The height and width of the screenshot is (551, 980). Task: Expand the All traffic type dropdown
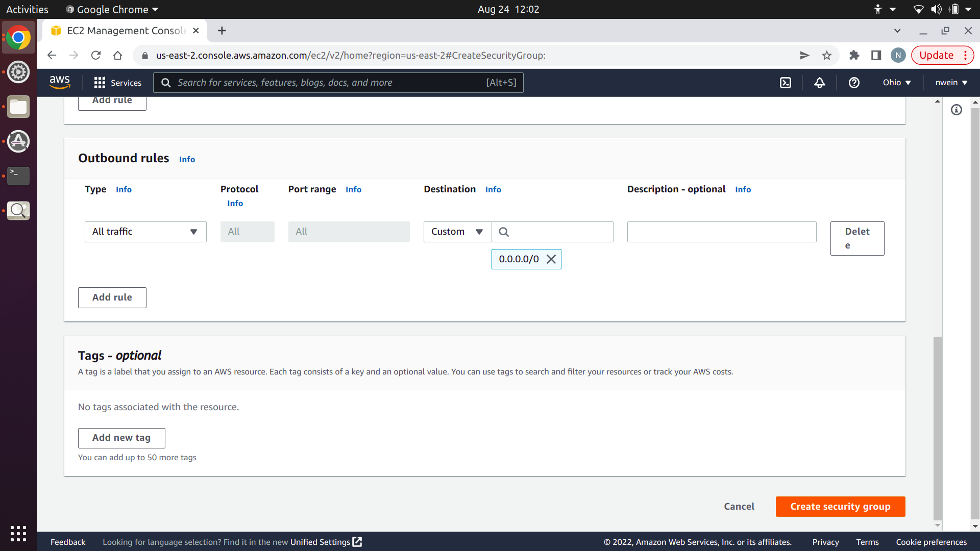click(x=145, y=232)
